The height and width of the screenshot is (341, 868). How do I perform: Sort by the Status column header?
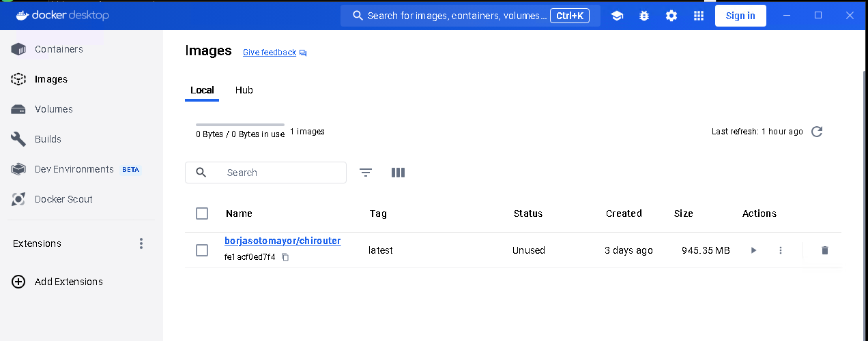(x=528, y=213)
